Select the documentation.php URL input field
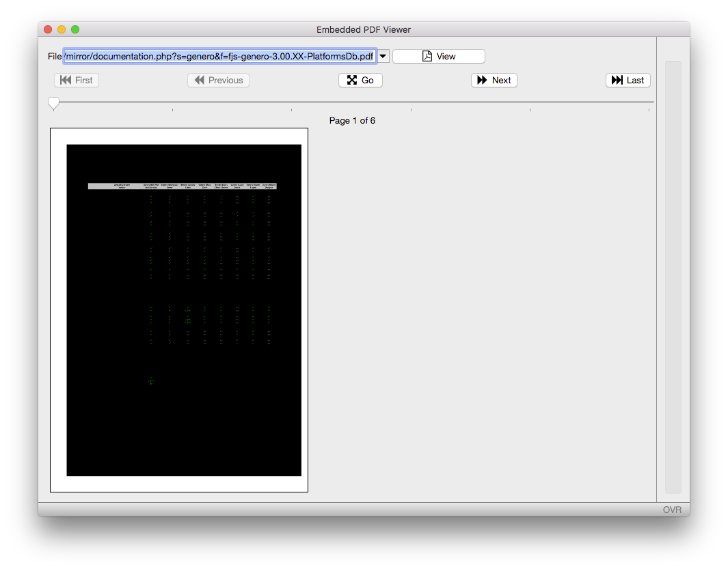 [x=219, y=55]
